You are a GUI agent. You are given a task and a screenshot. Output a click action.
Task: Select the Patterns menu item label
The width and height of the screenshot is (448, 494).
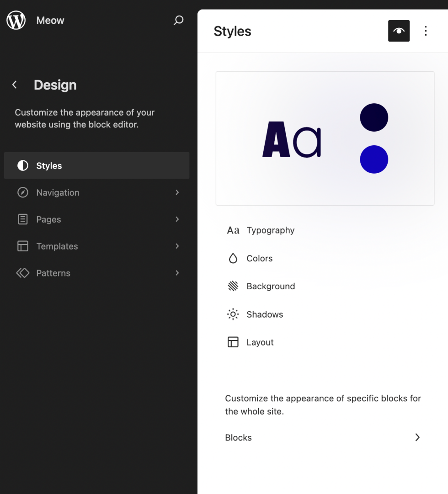53,273
